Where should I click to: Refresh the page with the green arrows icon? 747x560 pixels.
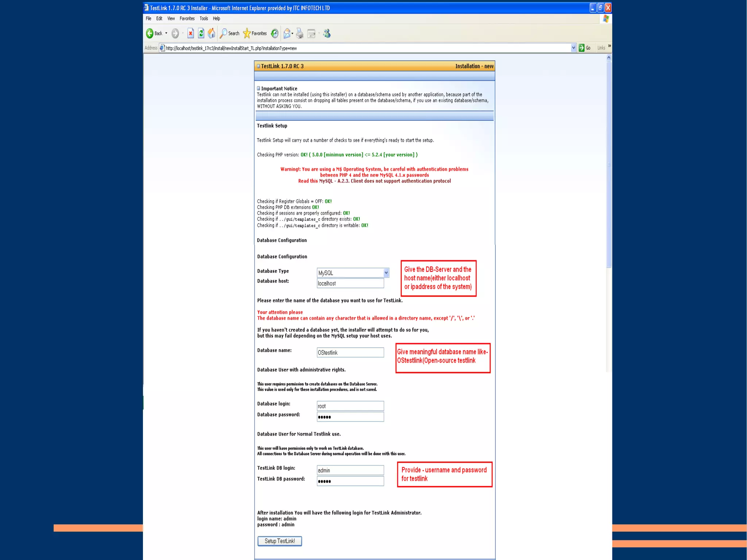click(201, 34)
